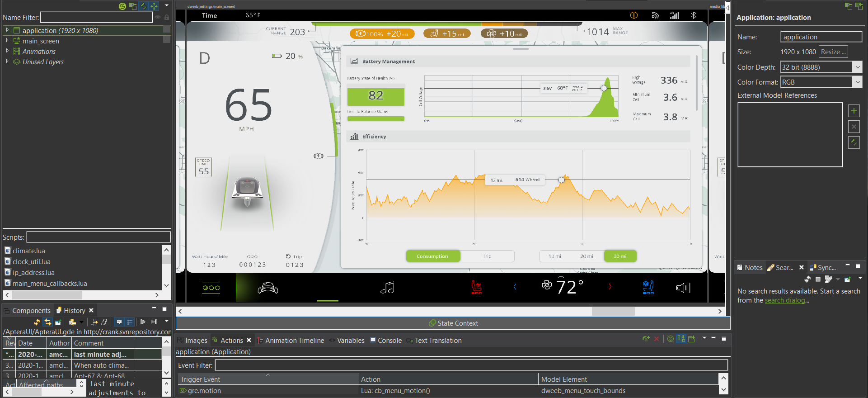The height and width of the screenshot is (398, 868).
Task: Click the skip-to-end icon in History toolbar
Action: point(154,322)
